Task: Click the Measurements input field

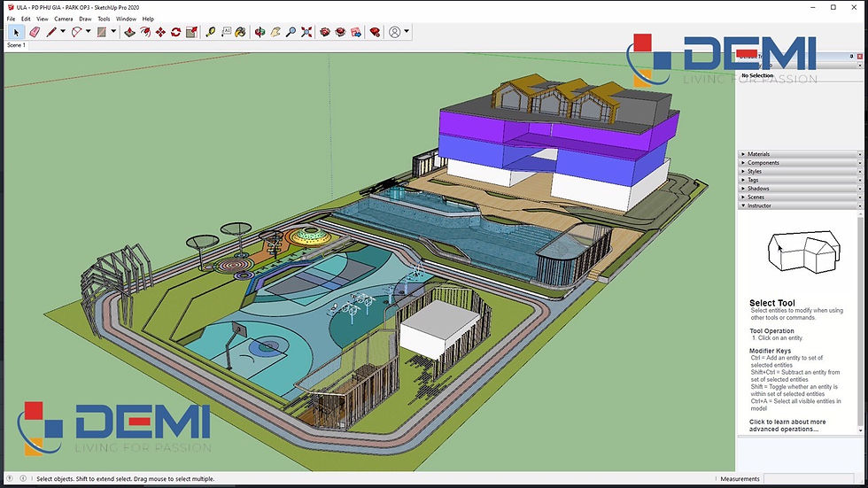Action: (809, 478)
